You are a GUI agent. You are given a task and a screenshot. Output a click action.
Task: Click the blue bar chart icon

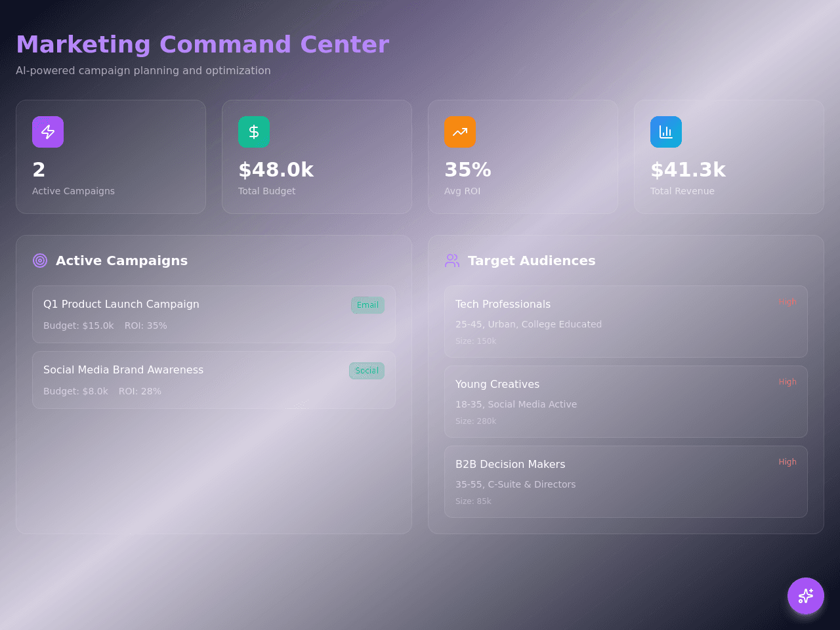pyautogui.click(x=666, y=132)
